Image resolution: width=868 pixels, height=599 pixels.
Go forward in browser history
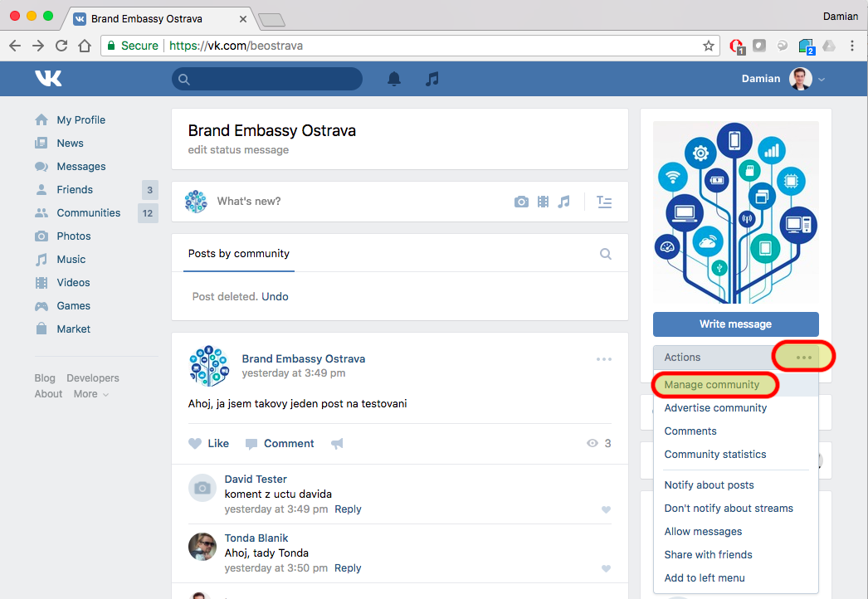pyautogui.click(x=38, y=46)
